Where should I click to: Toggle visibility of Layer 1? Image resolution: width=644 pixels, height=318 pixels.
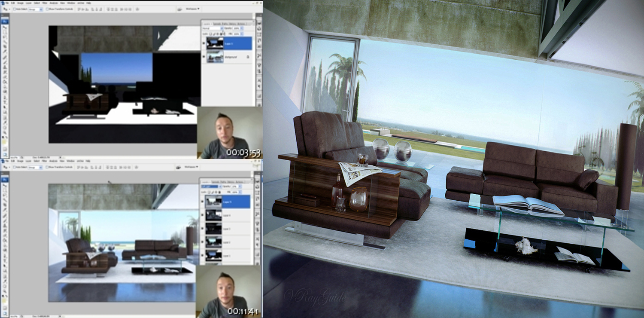coord(204,43)
